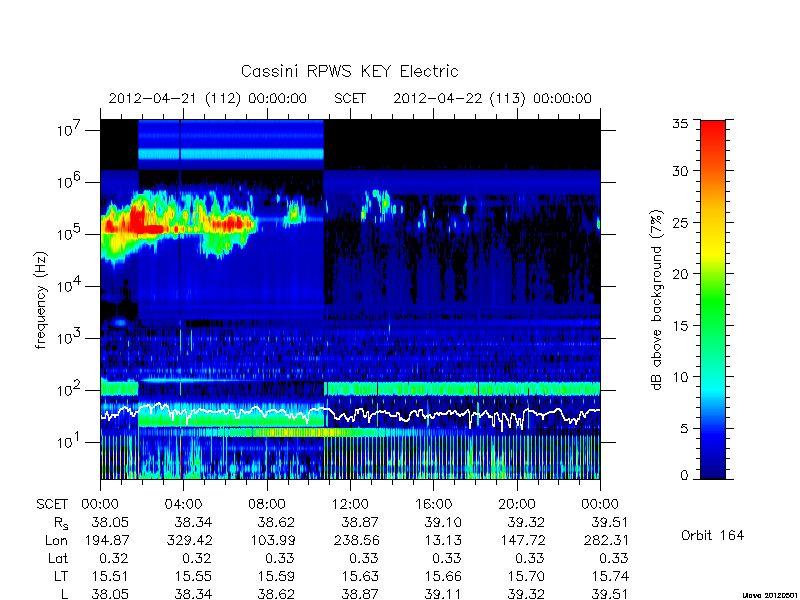Click the 10^3 frequency tick label
The height and width of the screenshot is (600, 800).
tap(70, 338)
